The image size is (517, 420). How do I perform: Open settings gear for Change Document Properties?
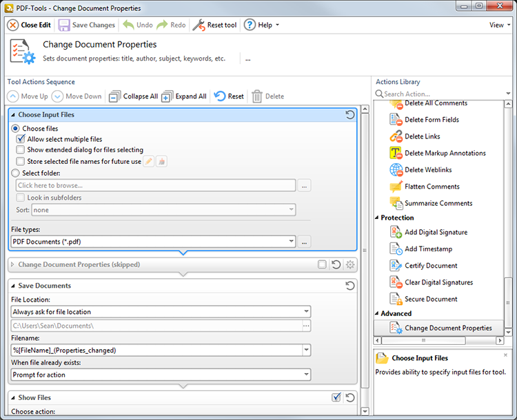tap(350, 264)
